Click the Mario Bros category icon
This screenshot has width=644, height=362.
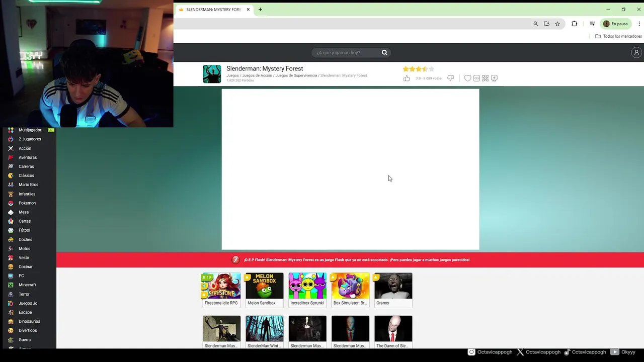pos(11,185)
